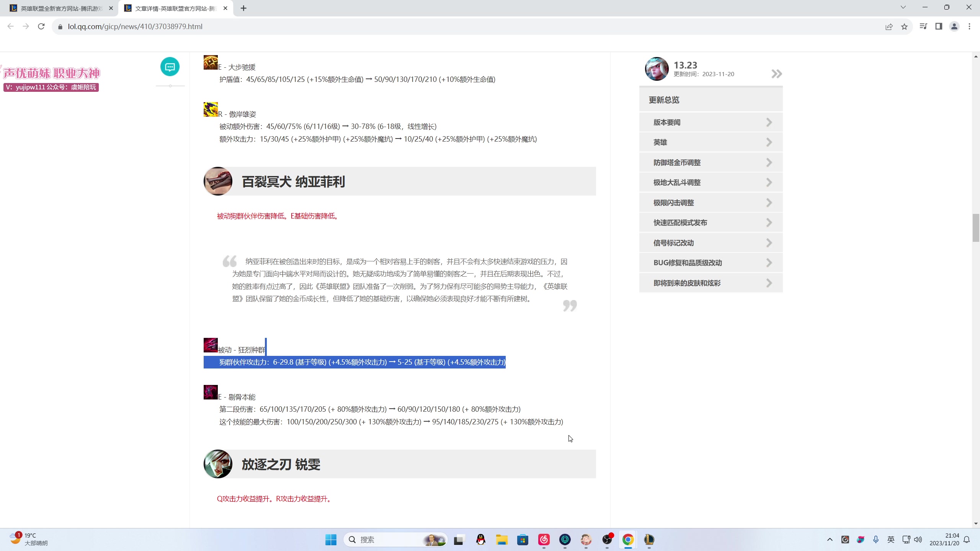The height and width of the screenshot is (551, 980).
Task: Jump to 英雄 section in sidebar
Action: click(711, 142)
